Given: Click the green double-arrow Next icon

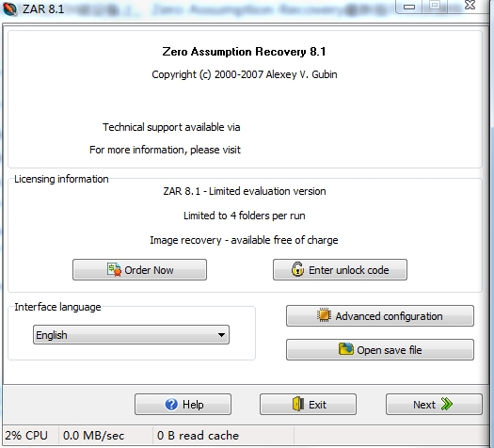Looking at the screenshot, I should (x=446, y=404).
